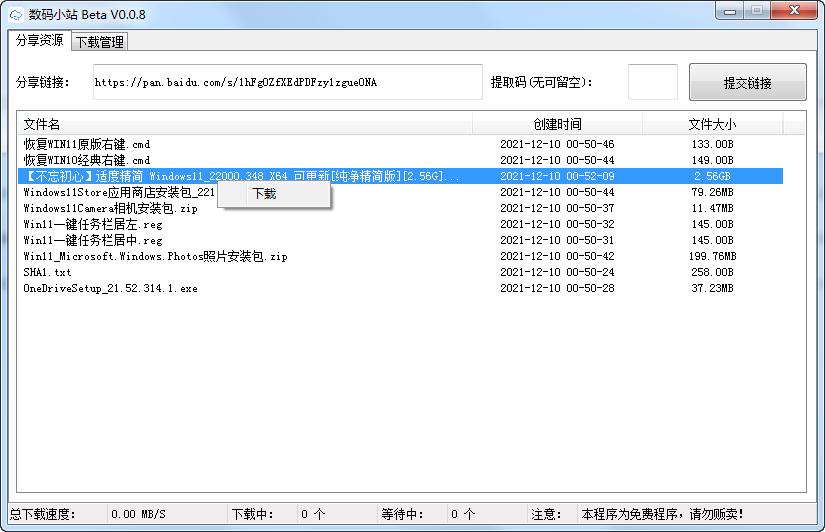The height and width of the screenshot is (532, 825).
Task: Select file 恢复WIN10经典右键.cmd
Action: 87,160
